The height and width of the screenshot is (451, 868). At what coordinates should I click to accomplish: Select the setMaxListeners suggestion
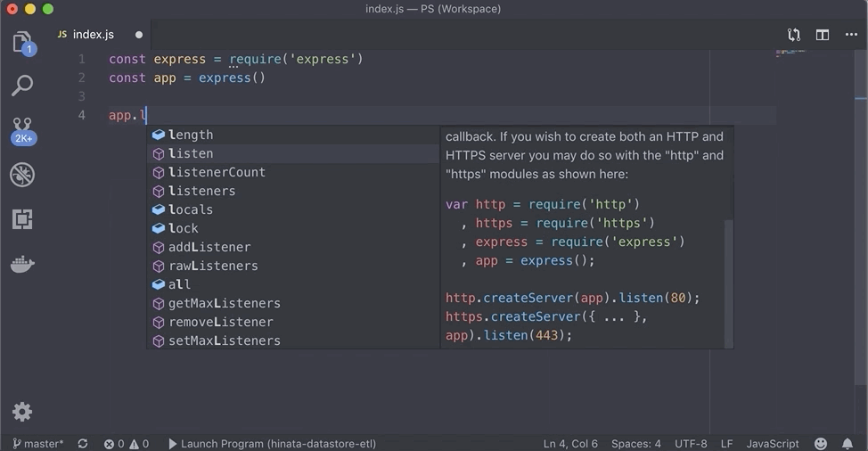[x=293, y=340]
